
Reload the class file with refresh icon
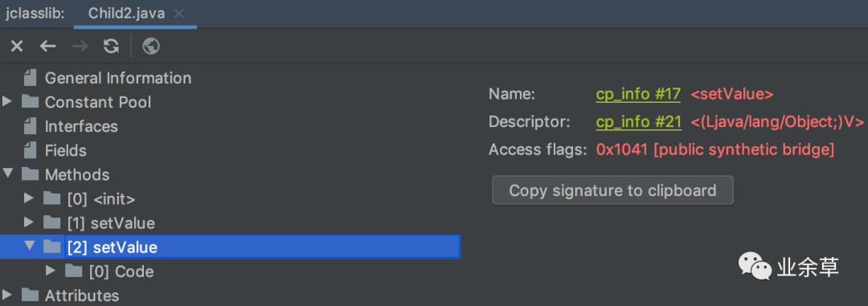click(111, 47)
